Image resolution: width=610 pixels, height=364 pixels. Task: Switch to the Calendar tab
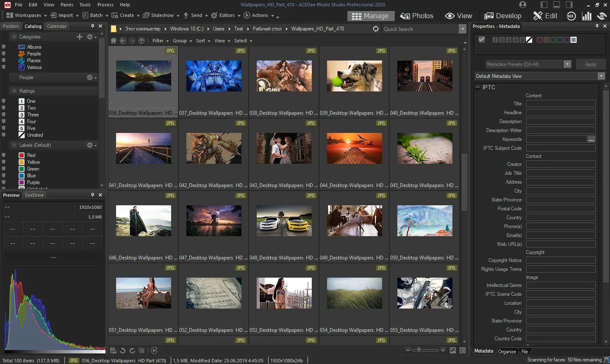click(57, 26)
